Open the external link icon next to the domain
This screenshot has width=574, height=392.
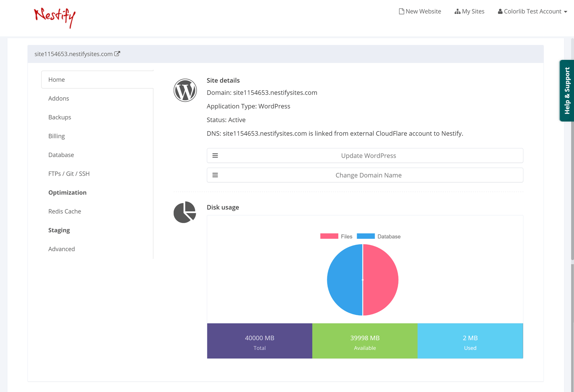tap(117, 53)
